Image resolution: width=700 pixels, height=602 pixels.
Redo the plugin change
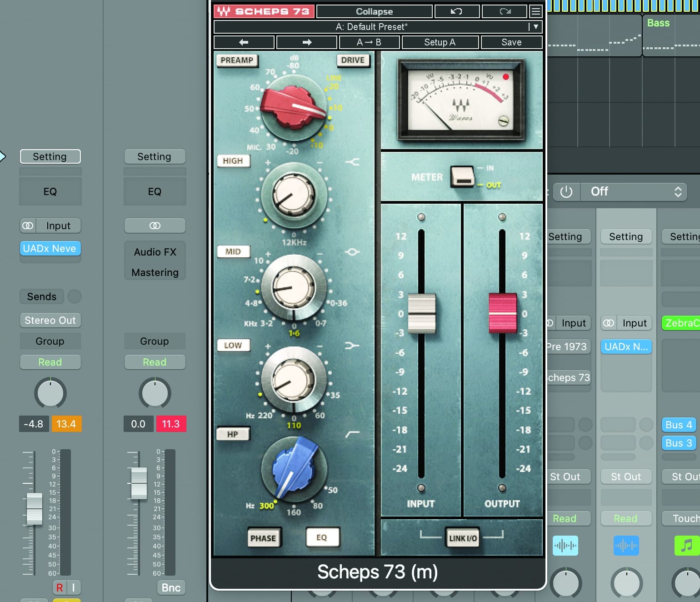(505, 11)
